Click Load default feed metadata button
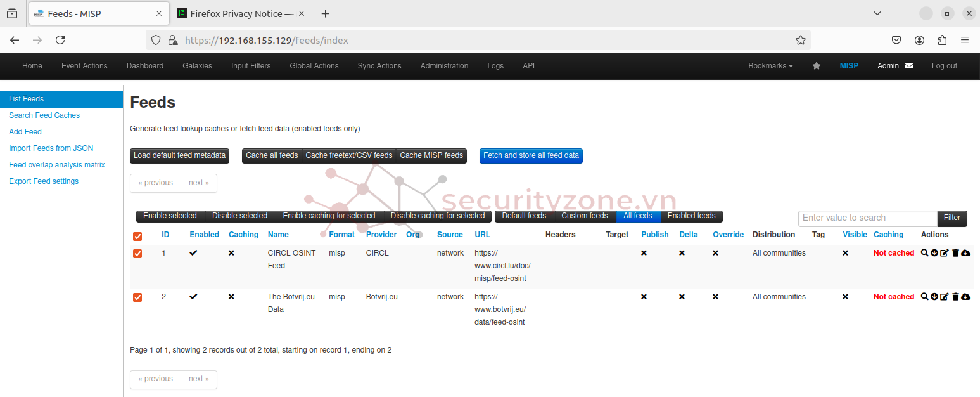 click(179, 156)
